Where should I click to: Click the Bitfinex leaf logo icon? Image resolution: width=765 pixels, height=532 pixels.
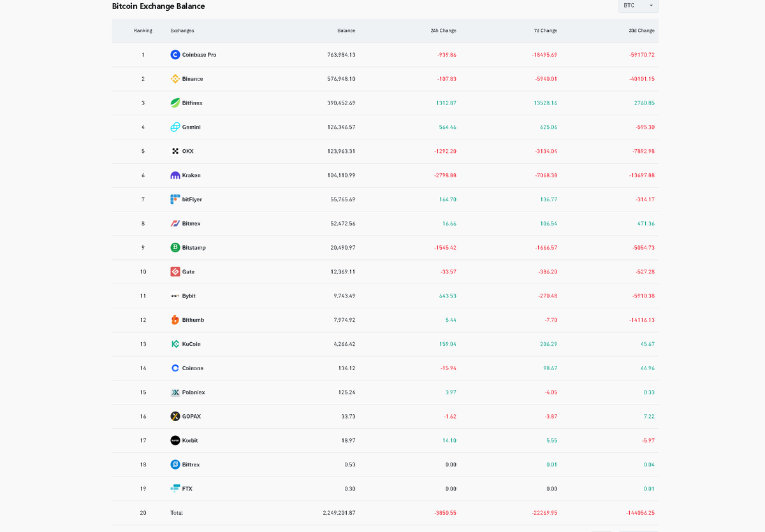click(175, 103)
